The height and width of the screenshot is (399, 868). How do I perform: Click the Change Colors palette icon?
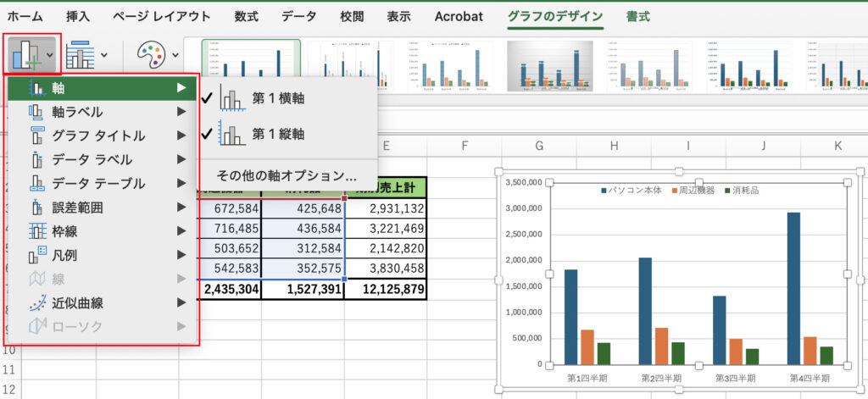(x=152, y=55)
